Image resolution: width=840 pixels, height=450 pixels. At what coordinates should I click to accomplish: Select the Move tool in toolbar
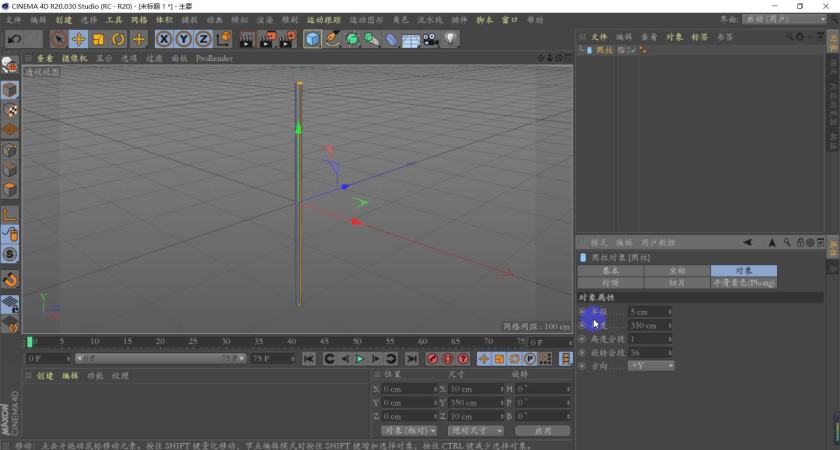coord(78,39)
